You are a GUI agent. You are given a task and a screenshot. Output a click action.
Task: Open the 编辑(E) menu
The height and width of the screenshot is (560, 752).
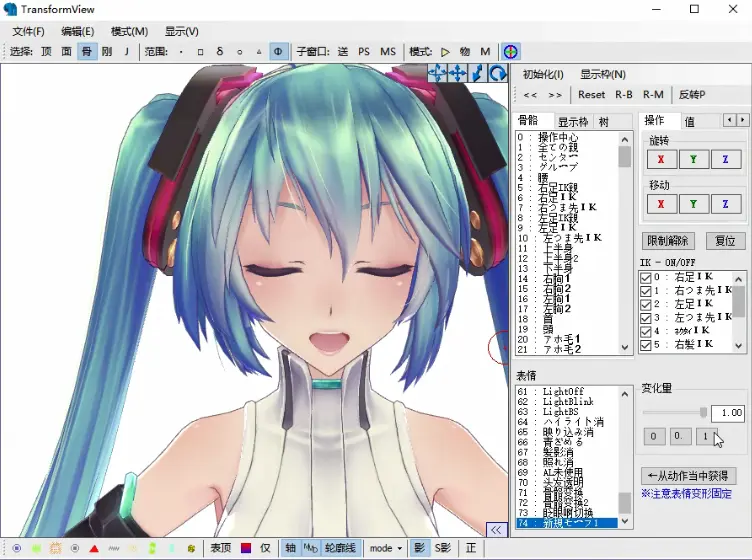point(78,32)
